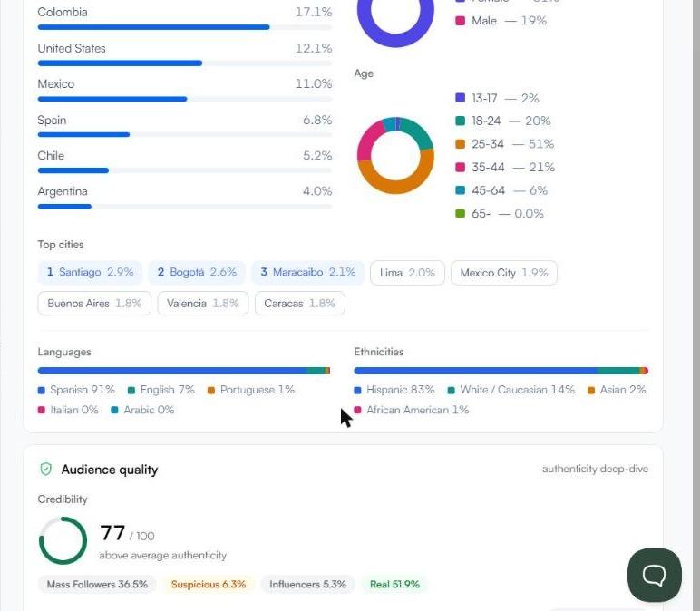This screenshot has width=700, height=611.
Task: Click the 13-17 age legend swatch
Action: pyautogui.click(x=460, y=98)
